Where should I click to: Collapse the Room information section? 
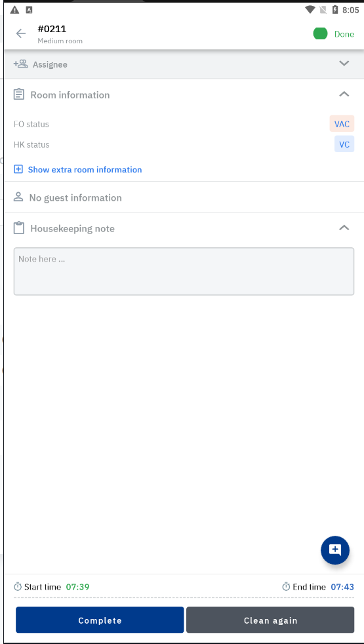point(344,94)
